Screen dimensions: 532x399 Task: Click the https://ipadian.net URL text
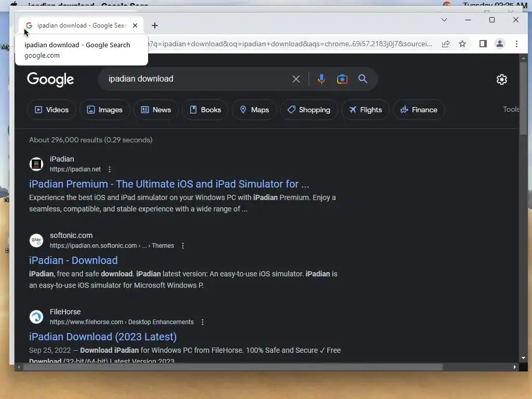pyautogui.click(x=75, y=169)
